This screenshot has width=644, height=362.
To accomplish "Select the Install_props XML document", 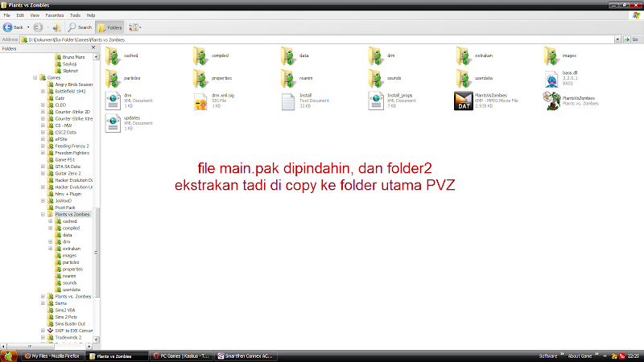I will pyautogui.click(x=376, y=101).
